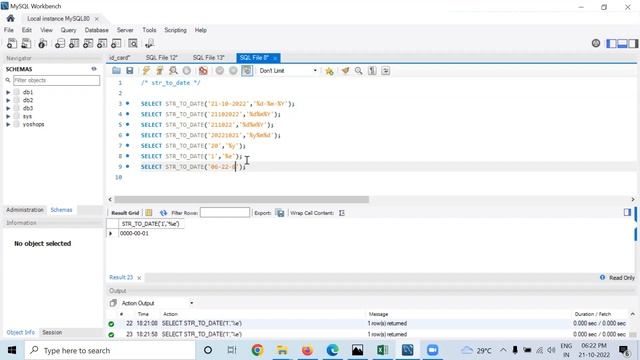This screenshot has width=640, height=360.
Task: Open the Database menu
Action: coord(97,30)
